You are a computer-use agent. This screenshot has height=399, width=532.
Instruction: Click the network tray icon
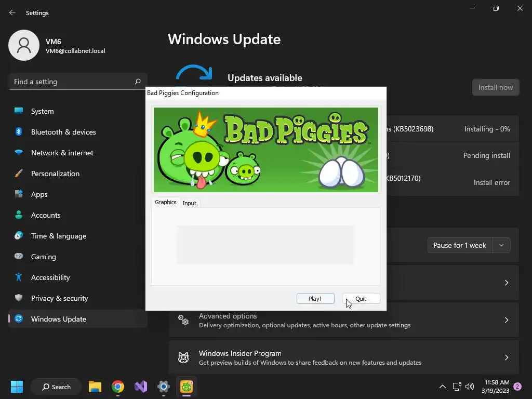click(457, 387)
